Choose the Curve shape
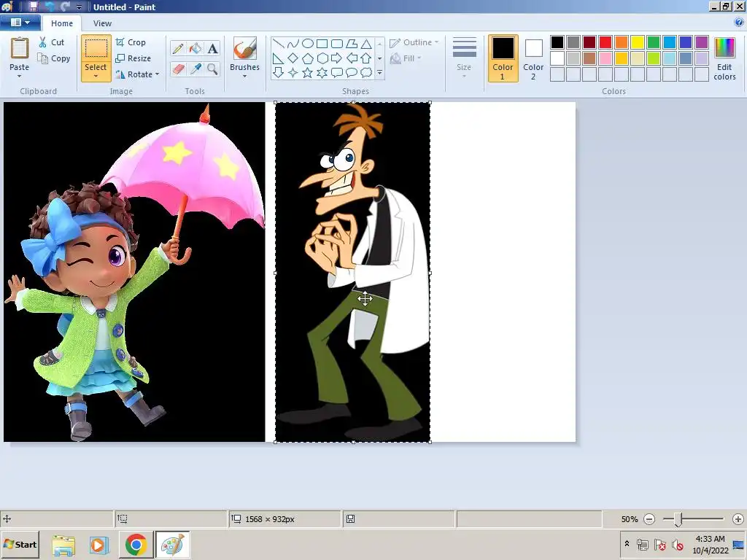This screenshot has height=560, width=747. pyautogui.click(x=293, y=44)
